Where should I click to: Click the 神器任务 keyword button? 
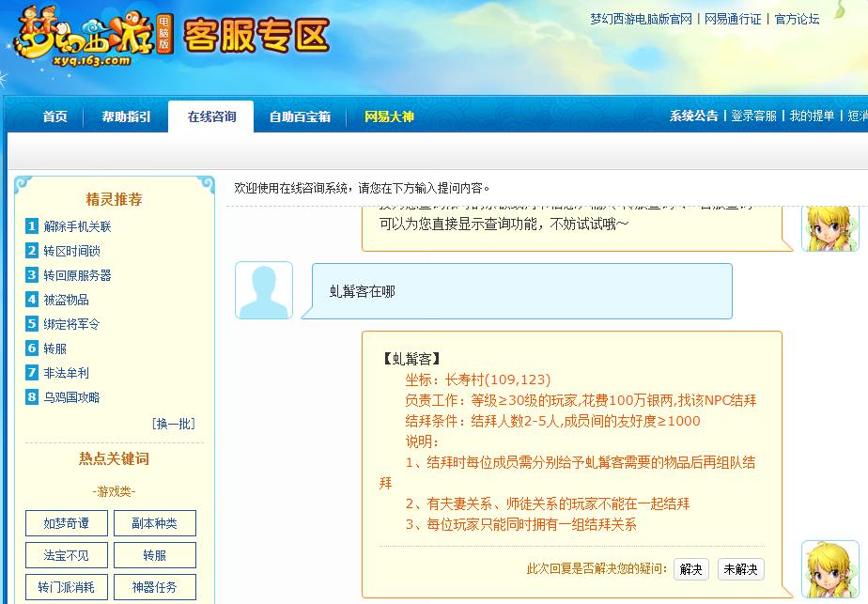coord(155,587)
